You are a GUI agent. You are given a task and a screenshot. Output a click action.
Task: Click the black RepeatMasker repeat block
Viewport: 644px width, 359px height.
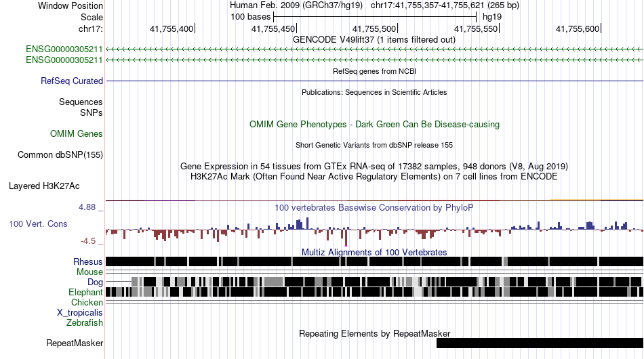tap(540, 343)
